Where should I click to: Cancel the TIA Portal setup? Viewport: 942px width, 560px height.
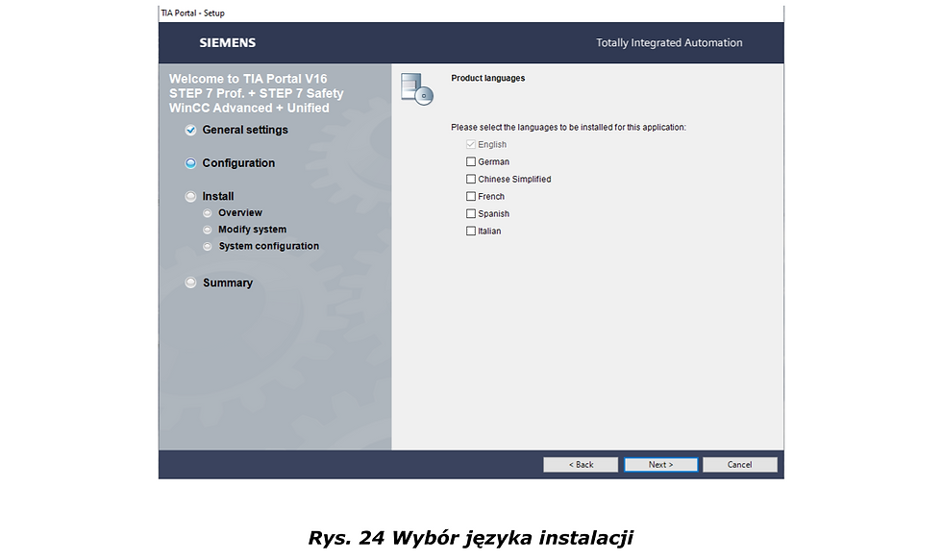point(739,465)
